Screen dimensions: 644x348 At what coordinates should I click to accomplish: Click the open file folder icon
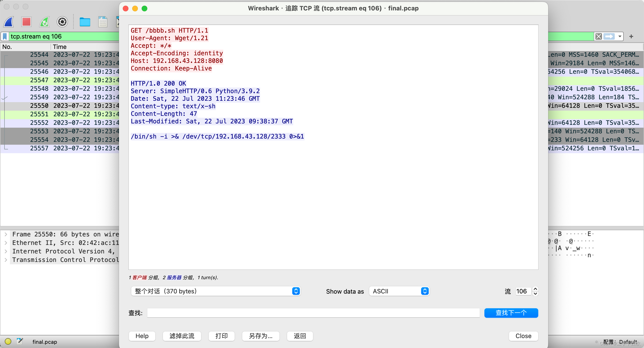coord(85,22)
